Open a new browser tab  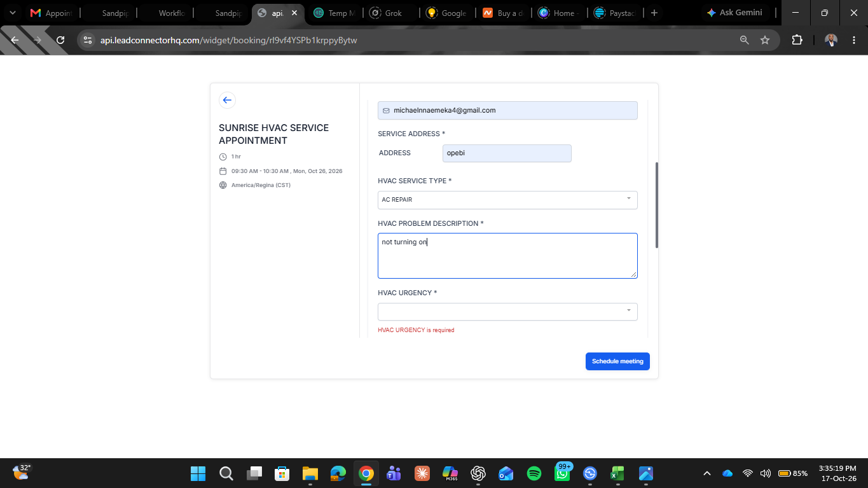[654, 13]
